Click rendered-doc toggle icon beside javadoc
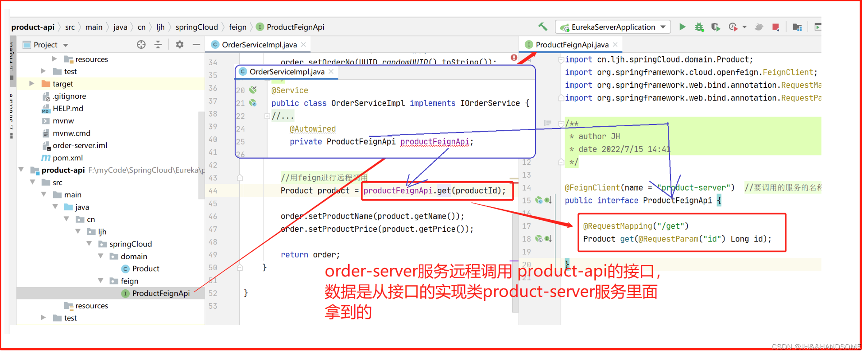The height and width of the screenshot is (354, 868). [548, 123]
